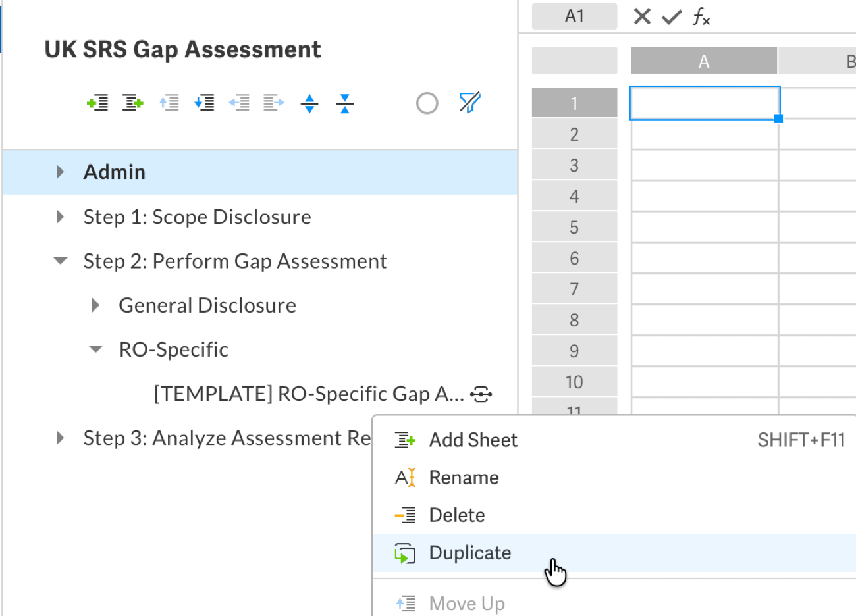
Task: Click the confirm checkmark in formula bar
Action: [672, 16]
